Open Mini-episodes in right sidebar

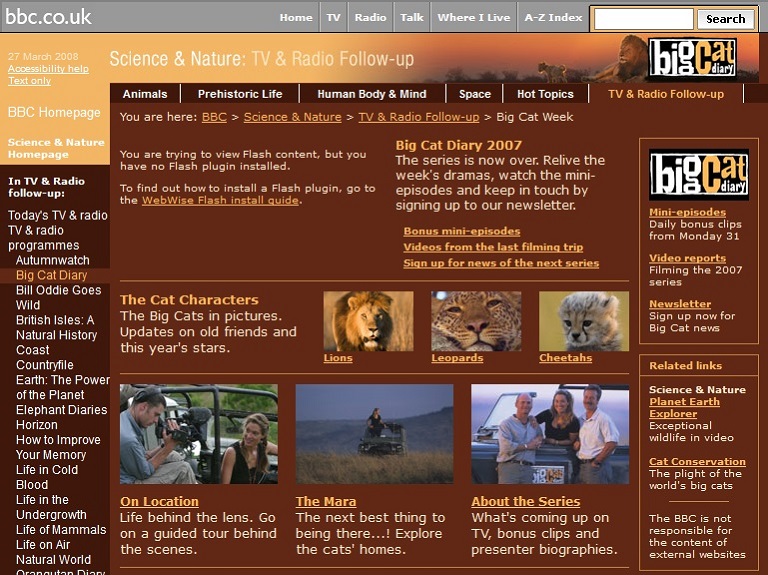click(687, 212)
